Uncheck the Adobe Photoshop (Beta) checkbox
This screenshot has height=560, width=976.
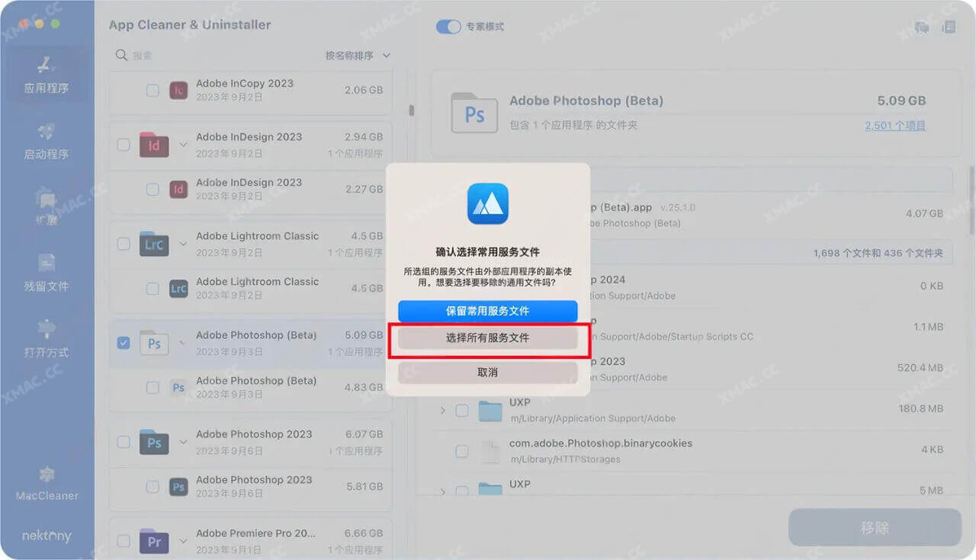pyautogui.click(x=124, y=343)
